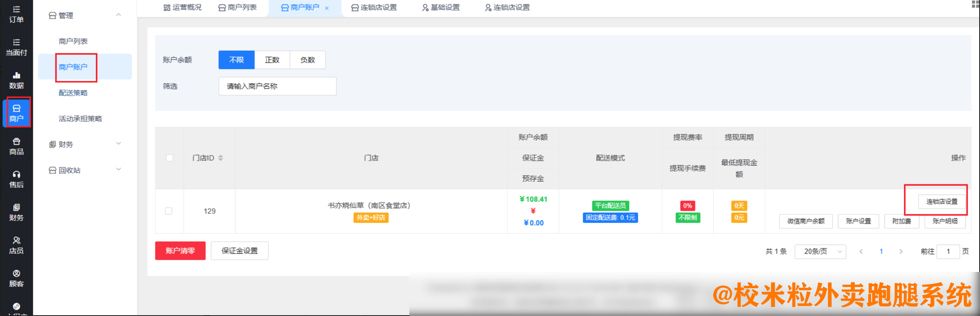Image resolution: width=980 pixels, height=316 pixels.
Task: Select 不限 account balance filter
Action: tap(236, 60)
